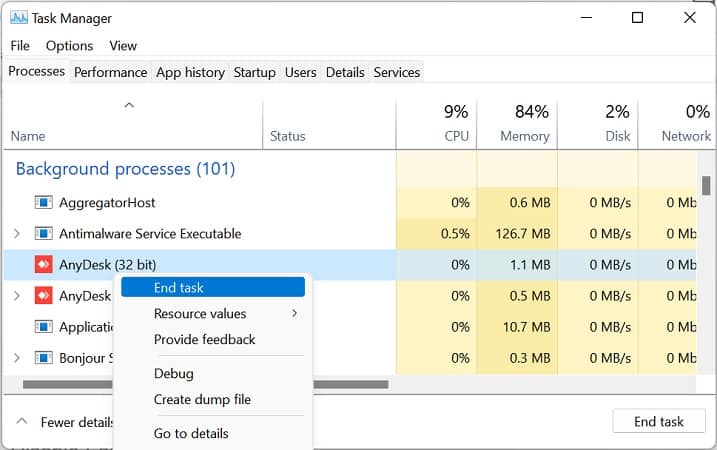Viewport: 717px width, 450px height.
Task: Open the Resource values submenu arrow
Action: 294,313
